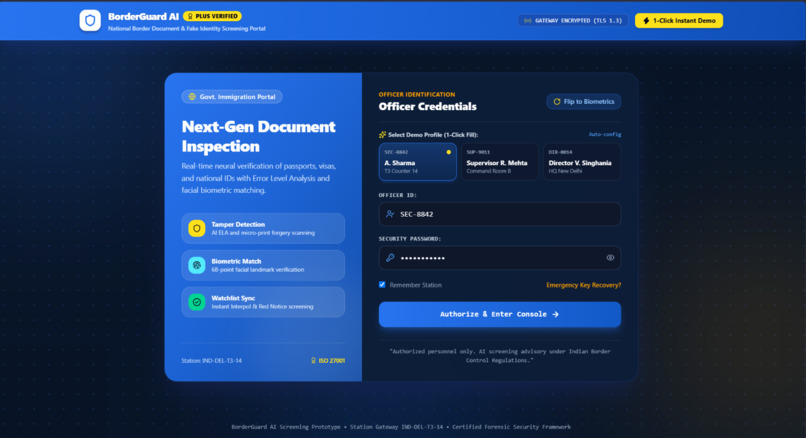Click the Tamper Detection feature card

(x=263, y=228)
